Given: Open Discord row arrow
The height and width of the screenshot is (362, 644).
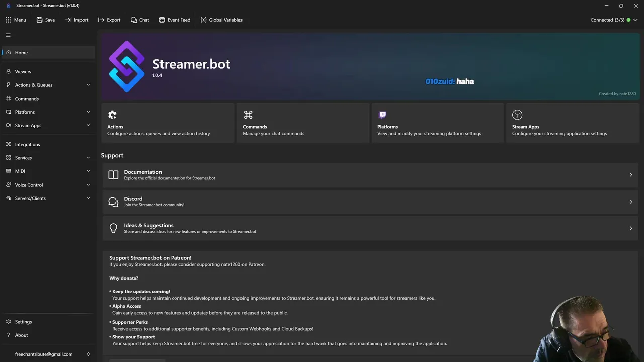Looking at the screenshot, I should (630, 202).
